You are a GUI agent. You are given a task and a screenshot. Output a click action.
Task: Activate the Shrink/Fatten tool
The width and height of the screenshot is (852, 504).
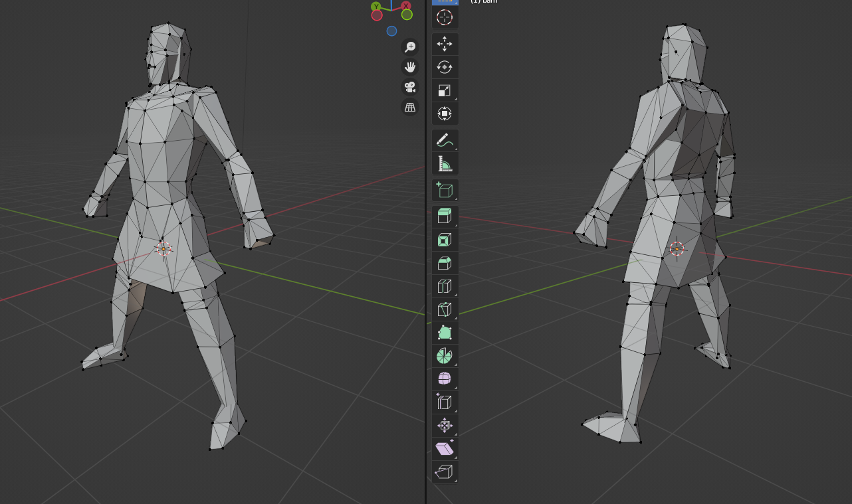pyautogui.click(x=445, y=426)
